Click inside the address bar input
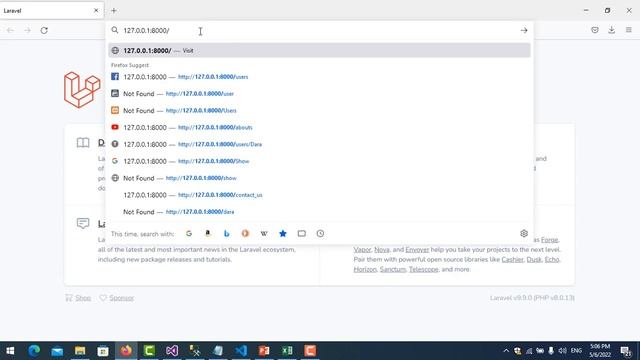 [318, 30]
